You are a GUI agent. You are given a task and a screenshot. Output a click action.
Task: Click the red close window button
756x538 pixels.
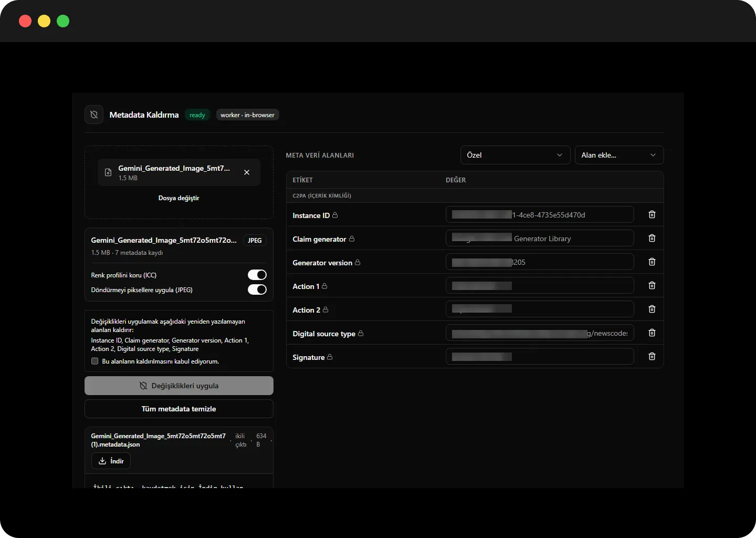pyautogui.click(x=25, y=21)
